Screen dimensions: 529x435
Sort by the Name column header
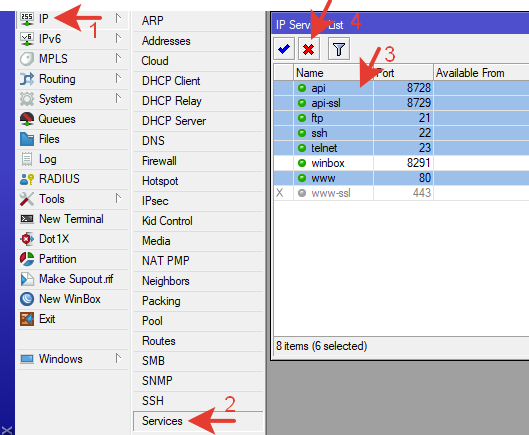pos(333,73)
